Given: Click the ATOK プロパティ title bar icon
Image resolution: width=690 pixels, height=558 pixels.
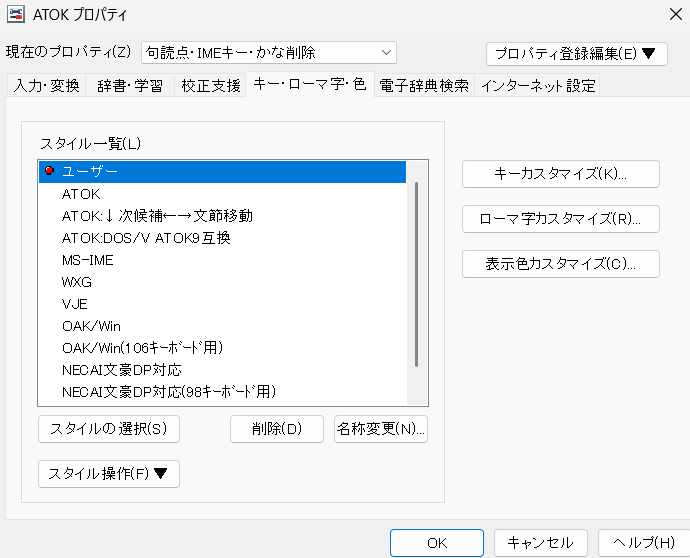Looking at the screenshot, I should point(16,15).
